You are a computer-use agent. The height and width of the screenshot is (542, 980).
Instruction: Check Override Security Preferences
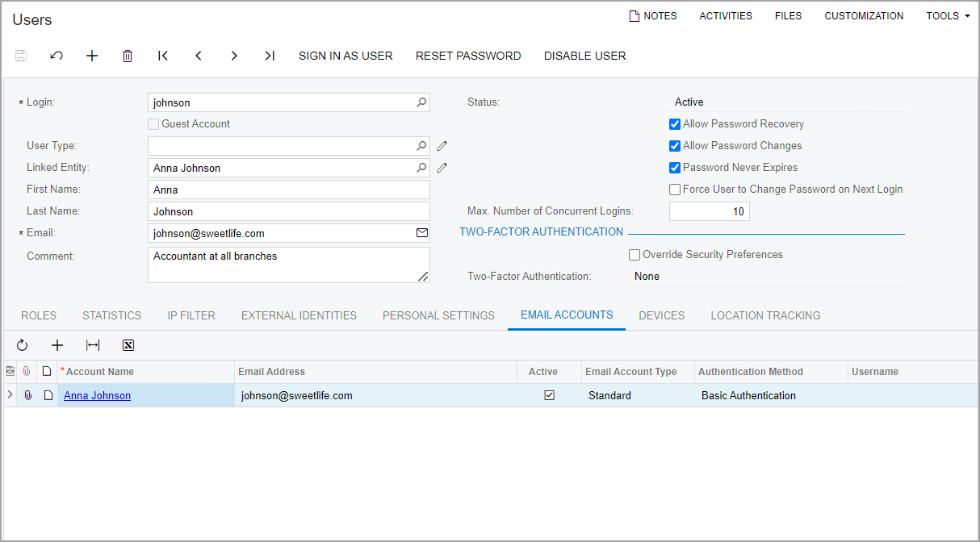click(634, 255)
